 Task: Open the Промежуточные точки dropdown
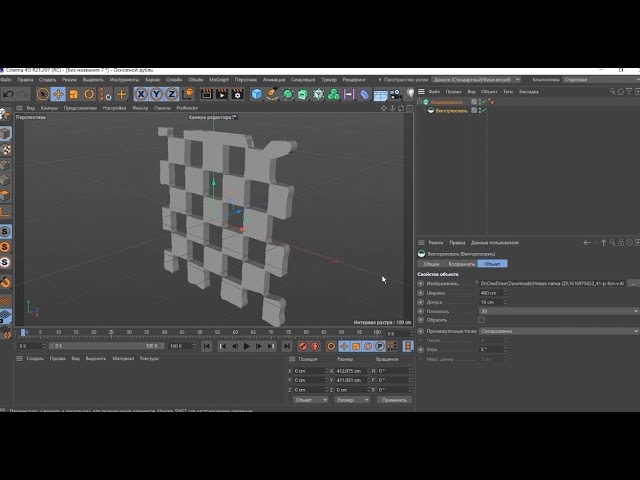pos(559,331)
